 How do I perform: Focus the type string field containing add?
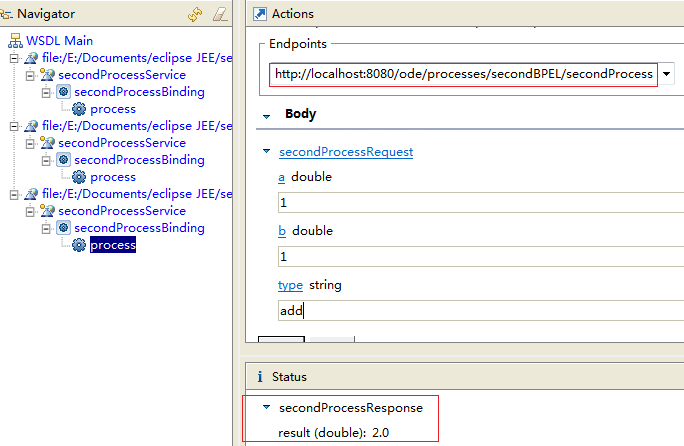[481, 311]
